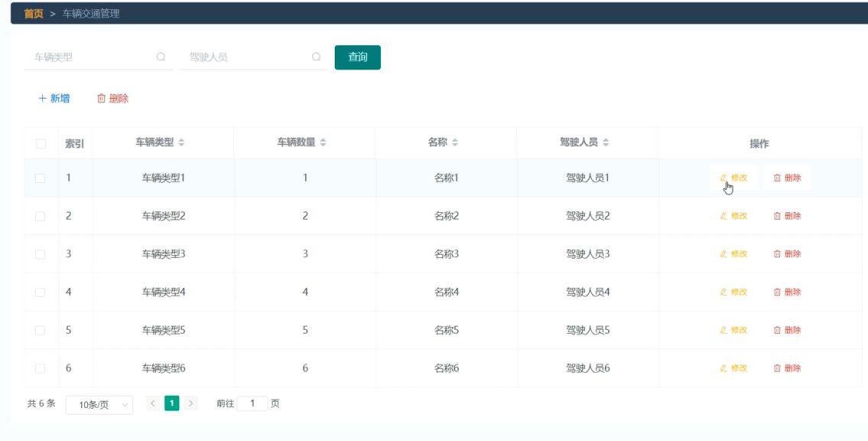Screen dimensions: 868x441
Task: Check the checkbox for row 1
Action: click(x=41, y=178)
